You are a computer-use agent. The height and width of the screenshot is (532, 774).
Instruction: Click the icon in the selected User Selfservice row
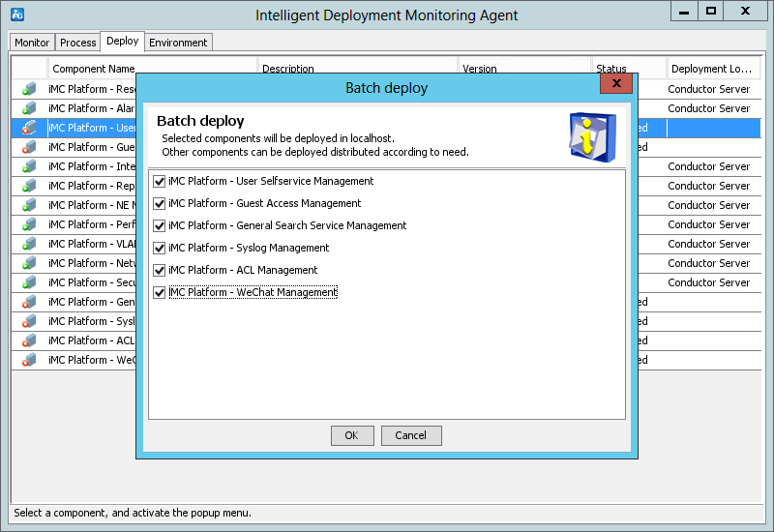(x=29, y=128)
